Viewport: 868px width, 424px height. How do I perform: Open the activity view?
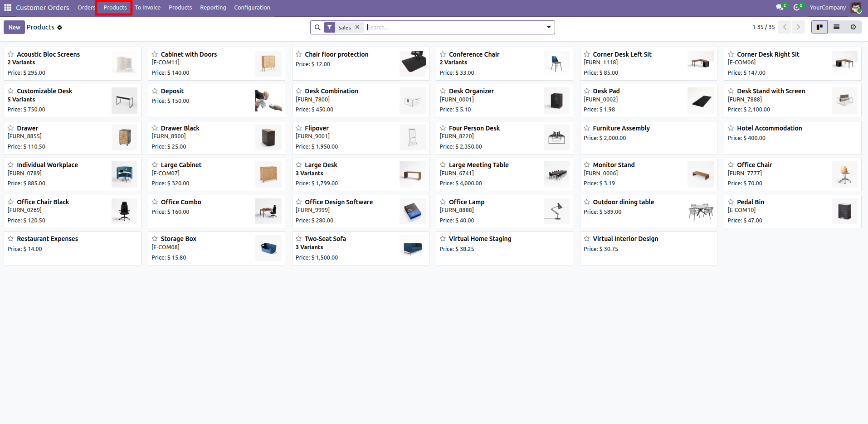click(853, 27)
